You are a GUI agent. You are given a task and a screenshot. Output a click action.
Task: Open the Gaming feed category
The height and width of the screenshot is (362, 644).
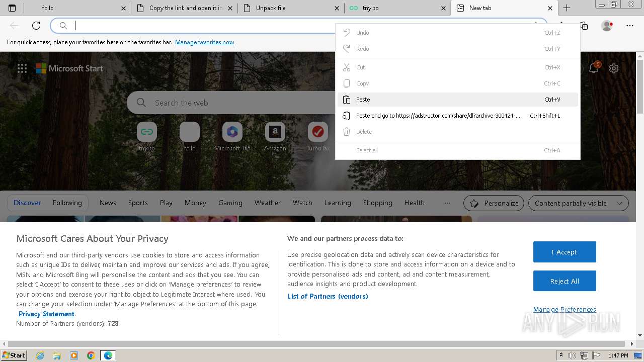pyautogui.click(x=230, y=203)
